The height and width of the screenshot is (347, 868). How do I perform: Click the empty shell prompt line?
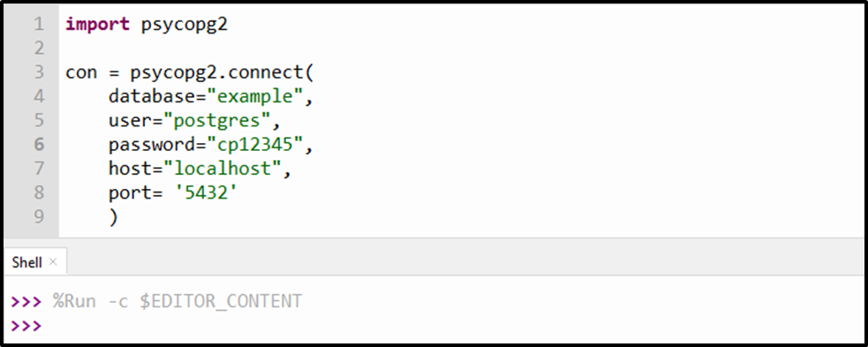click(432, 325)
